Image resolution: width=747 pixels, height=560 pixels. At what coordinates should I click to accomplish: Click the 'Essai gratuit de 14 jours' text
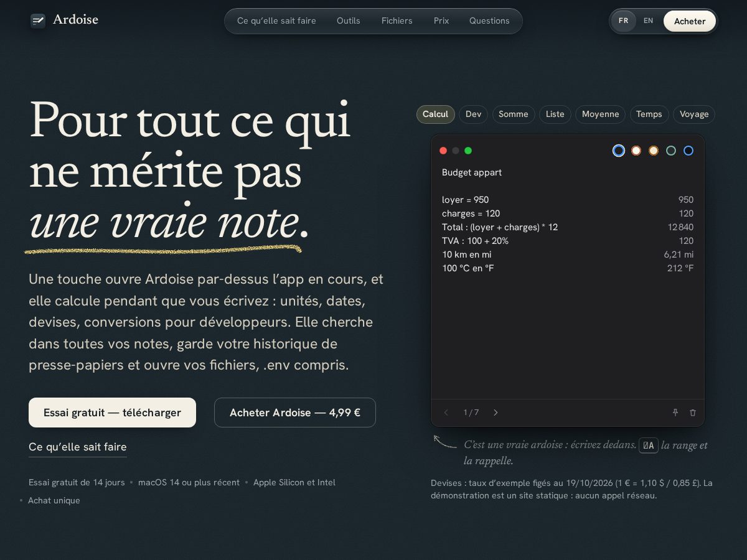click(x=77, y=482)
